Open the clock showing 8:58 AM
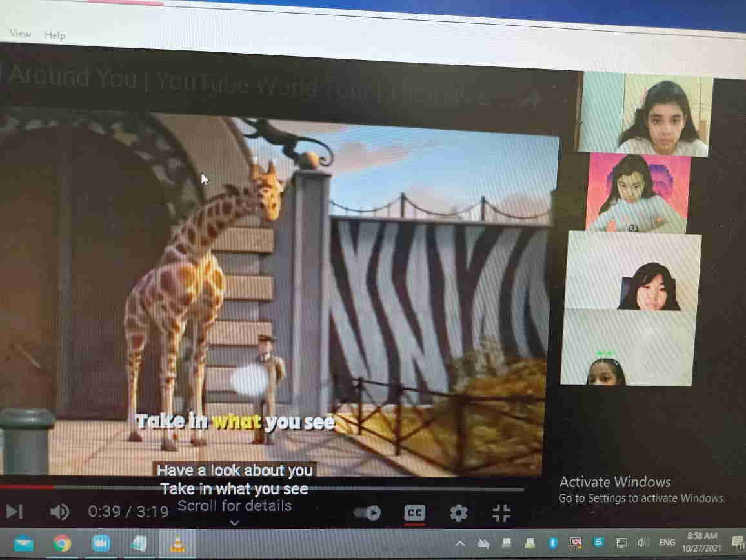This screenshot has height=560, width=746. (x=701, y=542)
